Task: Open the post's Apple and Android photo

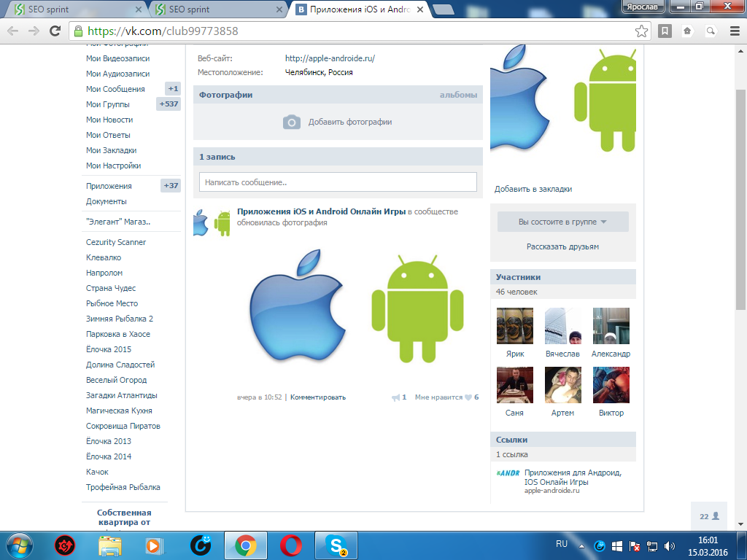Action: [x=356, y=306]
